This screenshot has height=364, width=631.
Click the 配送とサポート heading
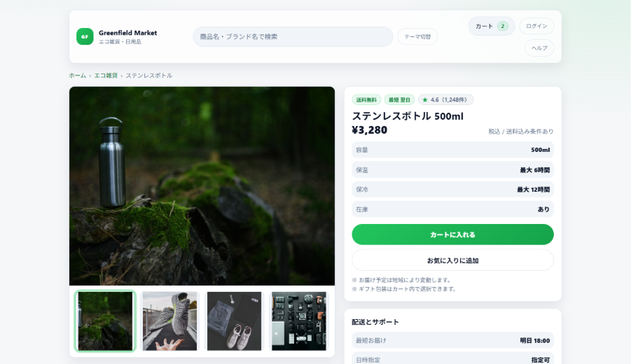pos(375,322)
